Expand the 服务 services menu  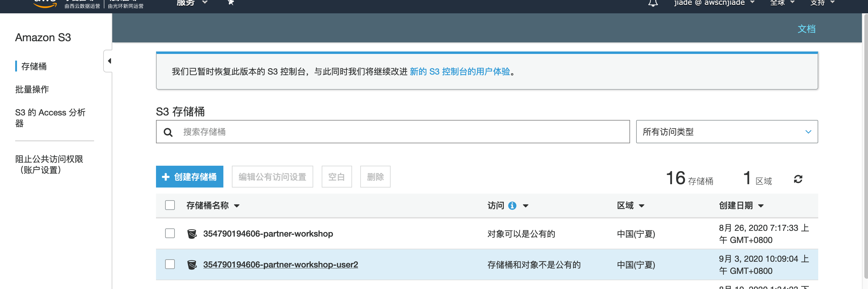(192, 3)
